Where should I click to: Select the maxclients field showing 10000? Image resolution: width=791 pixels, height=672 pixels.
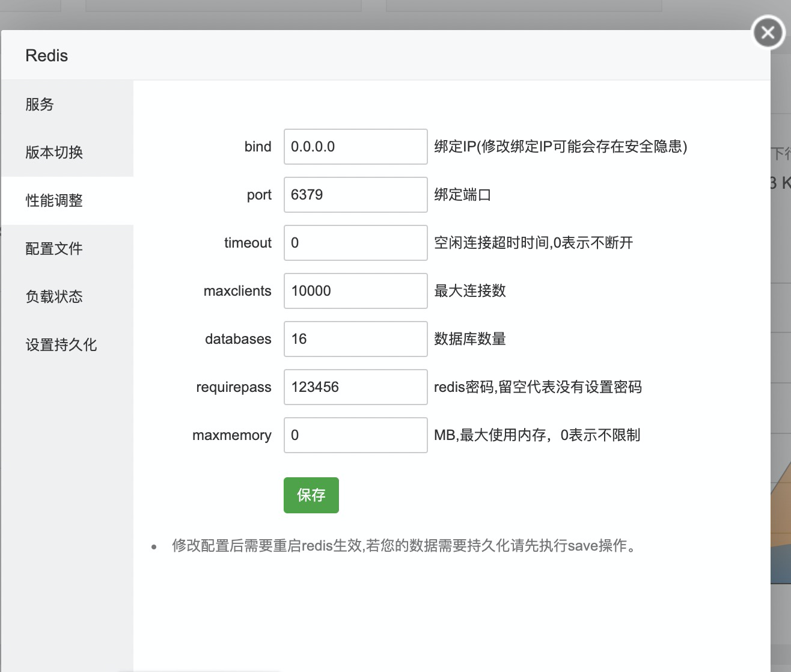[355, 291]
